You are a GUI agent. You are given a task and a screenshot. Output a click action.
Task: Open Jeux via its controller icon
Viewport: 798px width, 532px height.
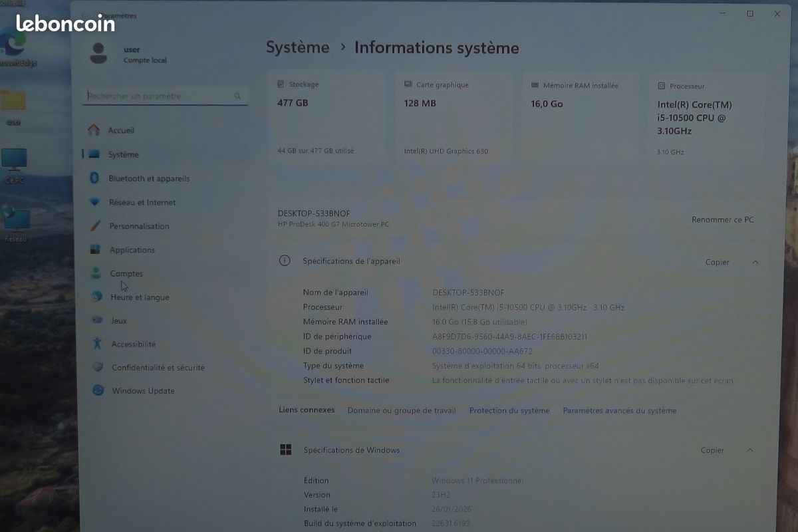click(98, 321)
